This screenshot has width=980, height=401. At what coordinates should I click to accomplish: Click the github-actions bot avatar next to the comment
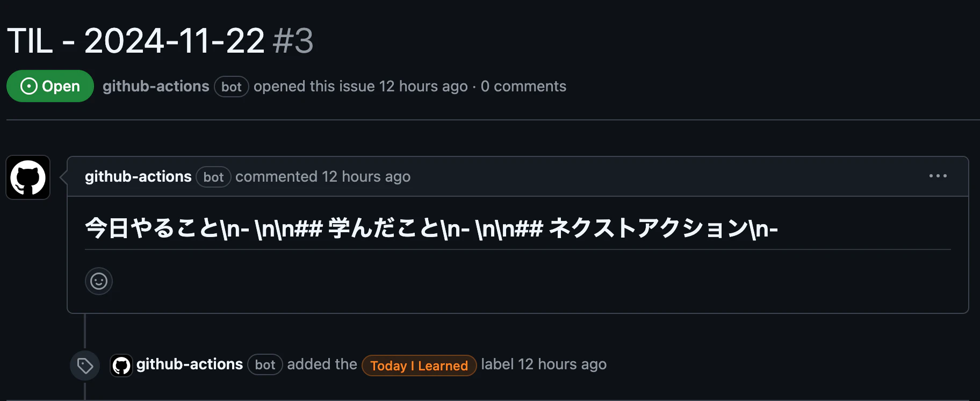(27, 177)
